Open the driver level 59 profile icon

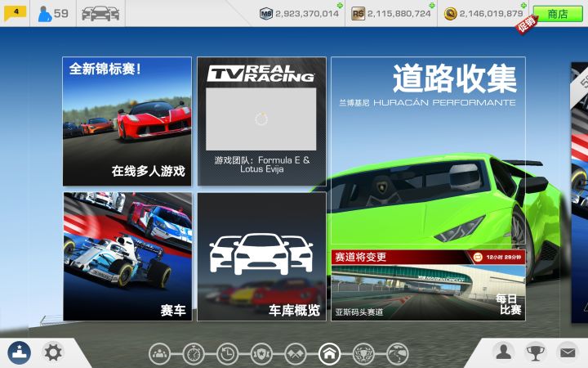pos(53,14)
